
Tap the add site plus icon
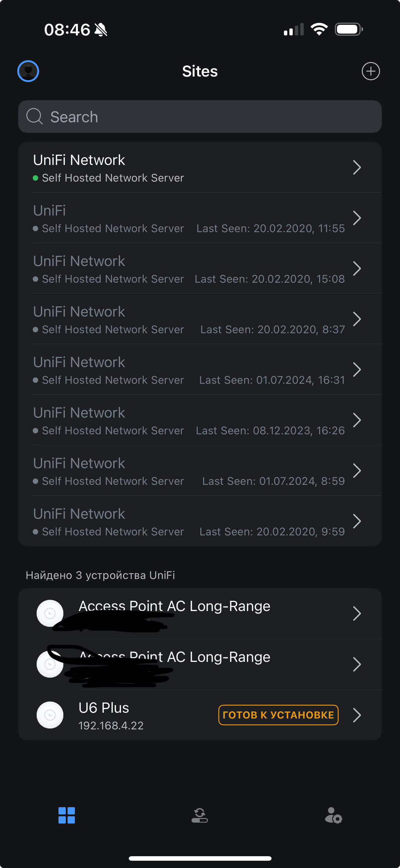coord(371,71)
